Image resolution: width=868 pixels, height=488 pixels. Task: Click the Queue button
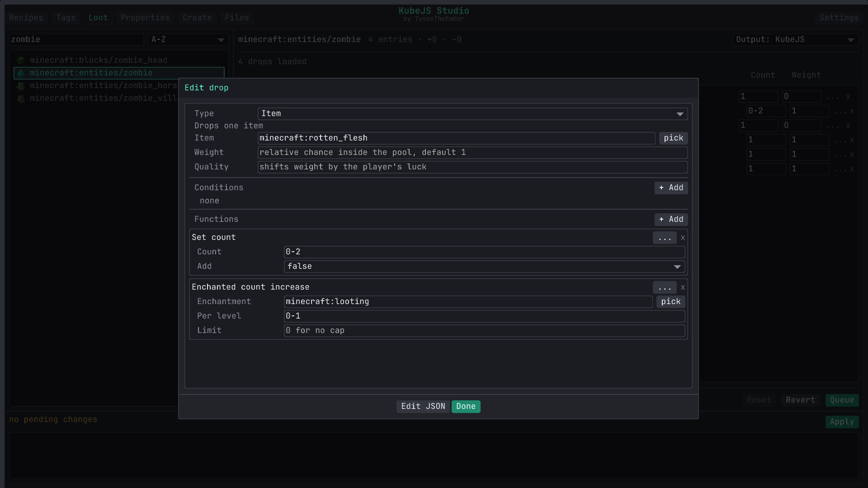(842, 400)
